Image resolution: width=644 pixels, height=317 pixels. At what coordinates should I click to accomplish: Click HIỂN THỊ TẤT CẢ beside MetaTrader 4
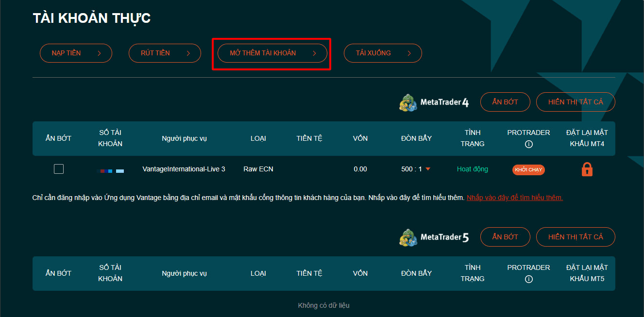pyautogui.click(x=576, y=102)
